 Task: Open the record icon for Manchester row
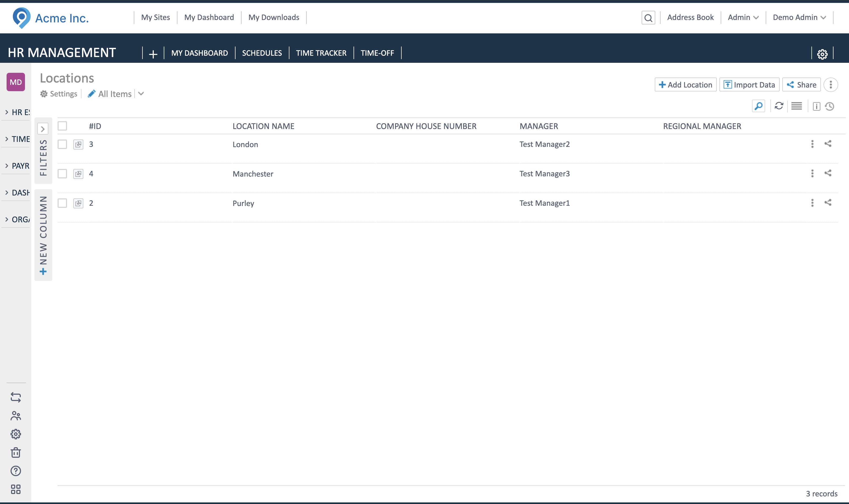click(78, 174)
